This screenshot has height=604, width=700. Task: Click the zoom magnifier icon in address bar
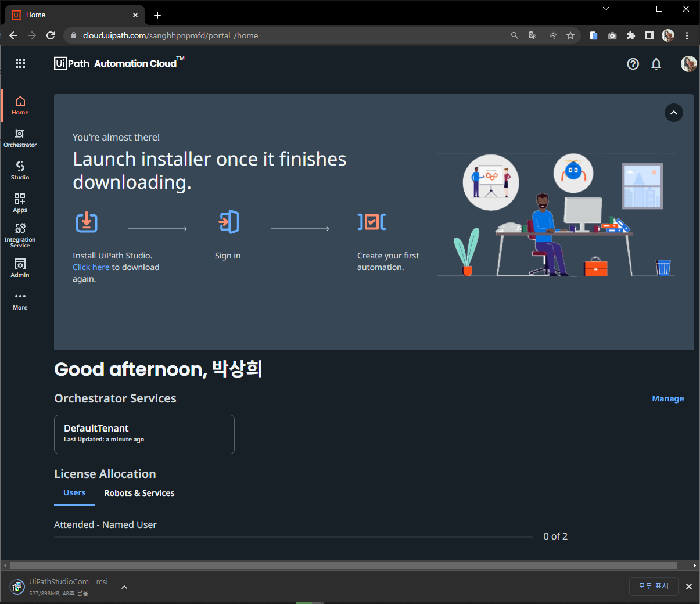click(x=515, y=35)
